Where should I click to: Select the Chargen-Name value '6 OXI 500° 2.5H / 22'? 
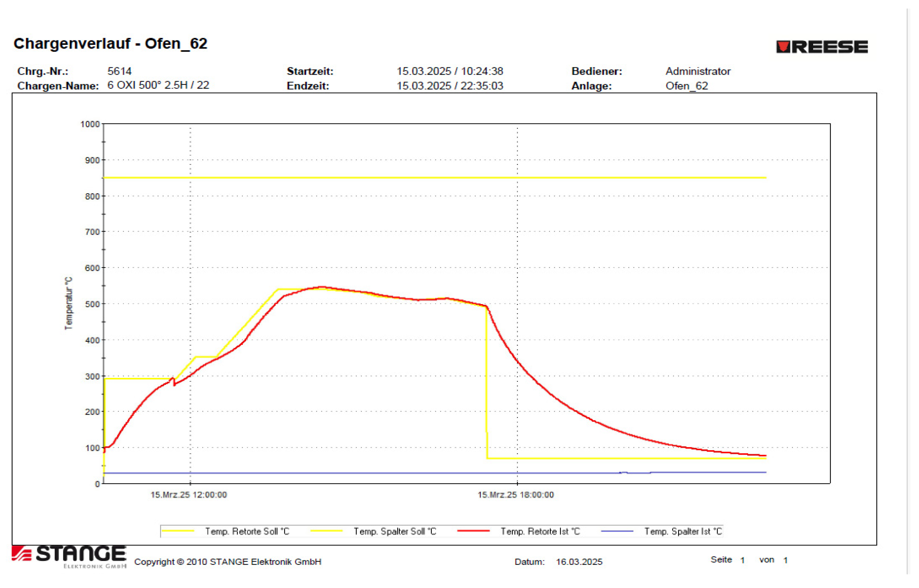click(158, 85)
